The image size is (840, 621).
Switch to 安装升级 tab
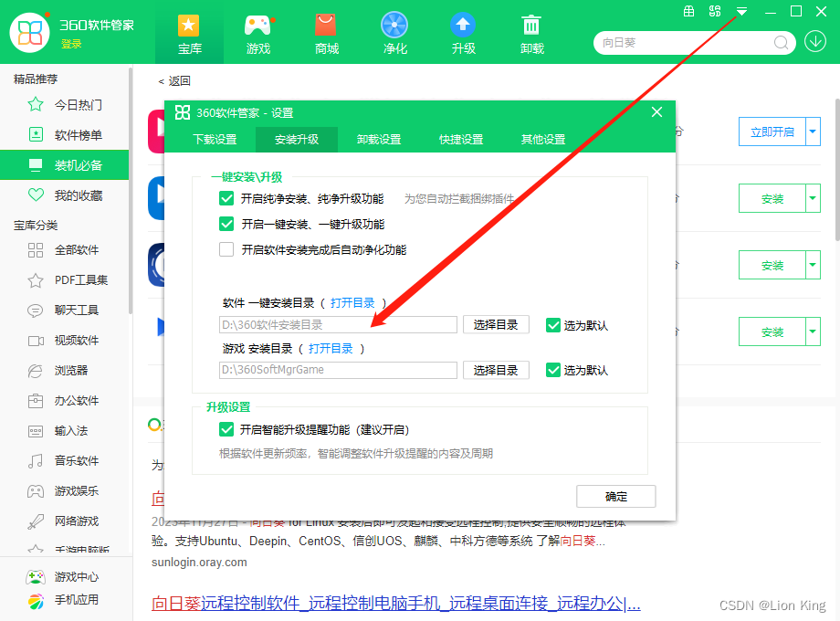[x=297, y=140]
